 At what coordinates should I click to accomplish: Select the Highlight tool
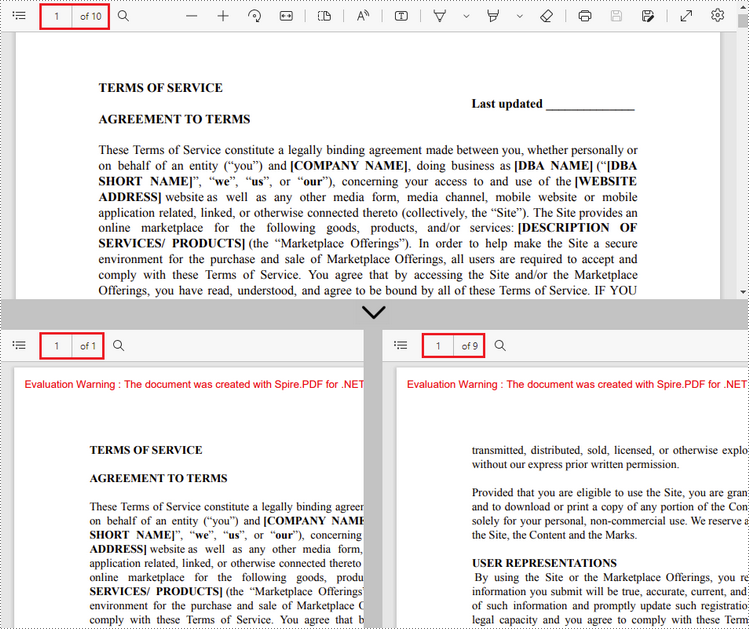(493, 16)
